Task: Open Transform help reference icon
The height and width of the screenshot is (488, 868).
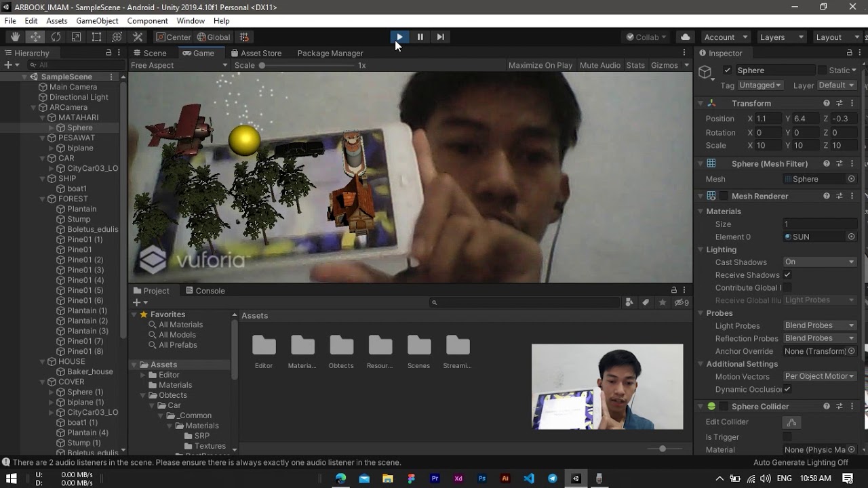Action: point(826,103)
